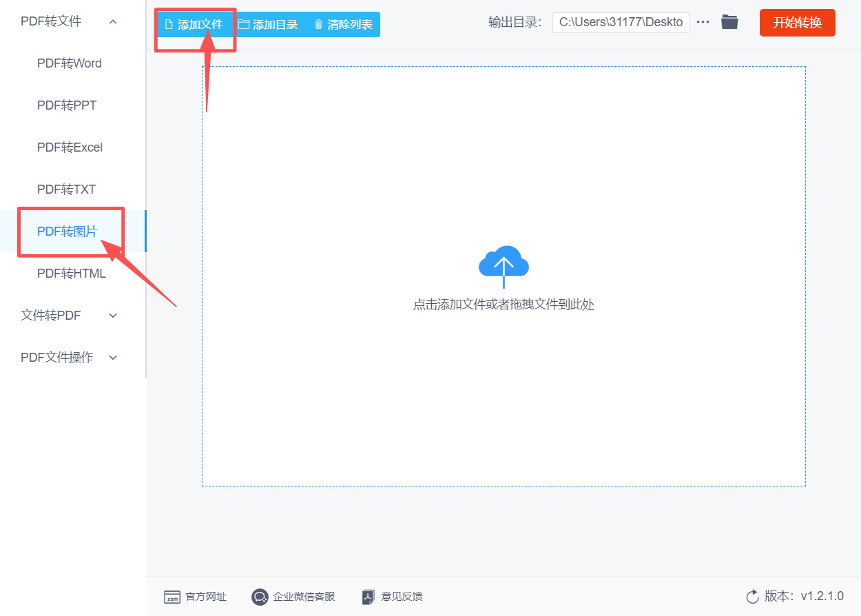Screen dimensions: 861x616
Task: Open 企业微信客服 support link
Action: 304,597
